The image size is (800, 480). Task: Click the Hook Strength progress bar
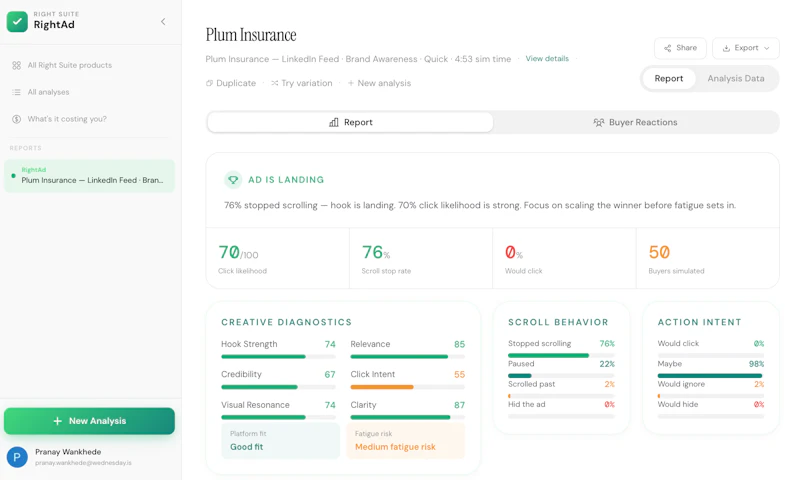pyautogui.click(x=278, y=357)
